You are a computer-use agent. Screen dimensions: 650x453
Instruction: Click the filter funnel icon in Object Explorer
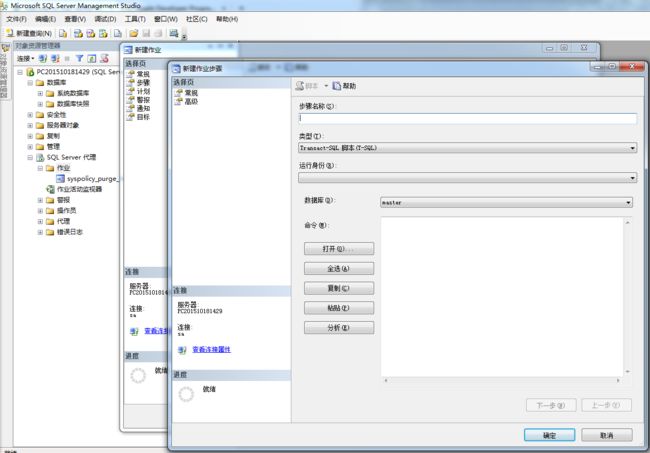pyautogui.click(x=79, y=58)
